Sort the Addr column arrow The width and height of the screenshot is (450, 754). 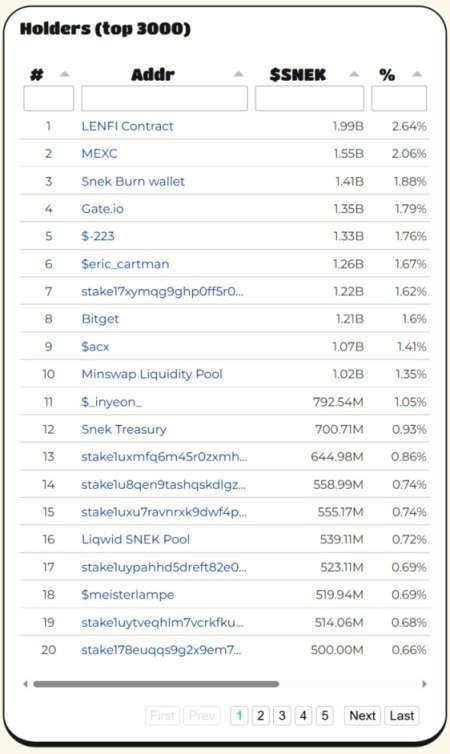(x=238, y=74)
